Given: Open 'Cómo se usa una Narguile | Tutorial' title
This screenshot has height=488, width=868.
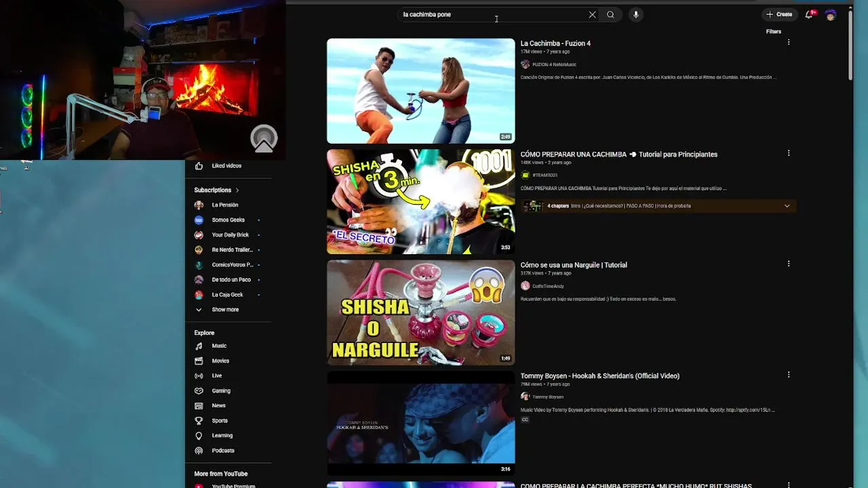Looking at the screenshot, I should (x=574, y=265).
